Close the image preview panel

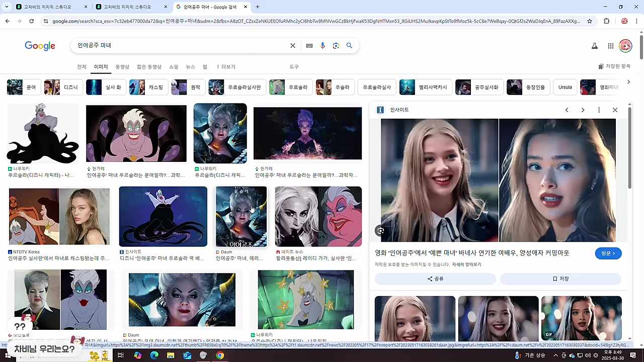pos(615,110)
